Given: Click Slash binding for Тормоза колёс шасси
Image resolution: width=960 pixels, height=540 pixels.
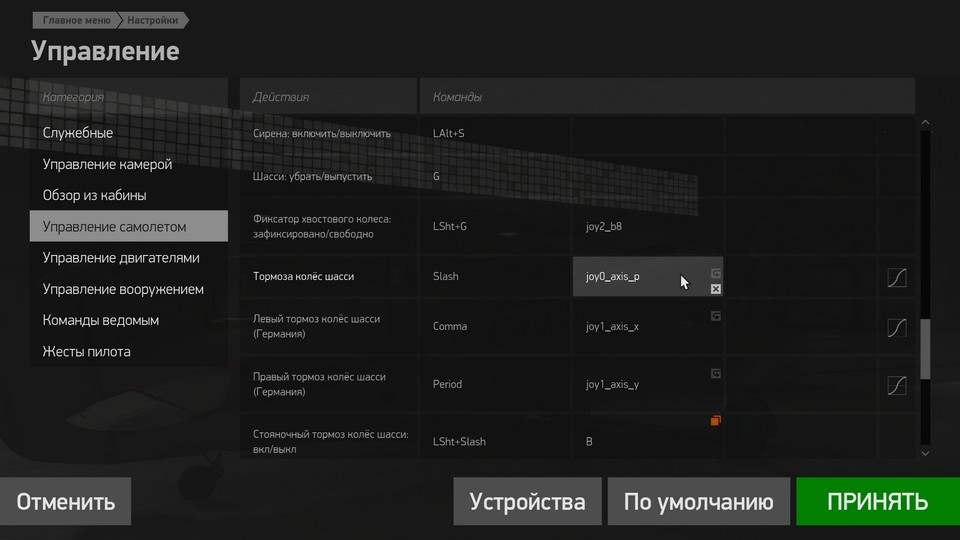Looking at the screenshot, I should point(495,277).
